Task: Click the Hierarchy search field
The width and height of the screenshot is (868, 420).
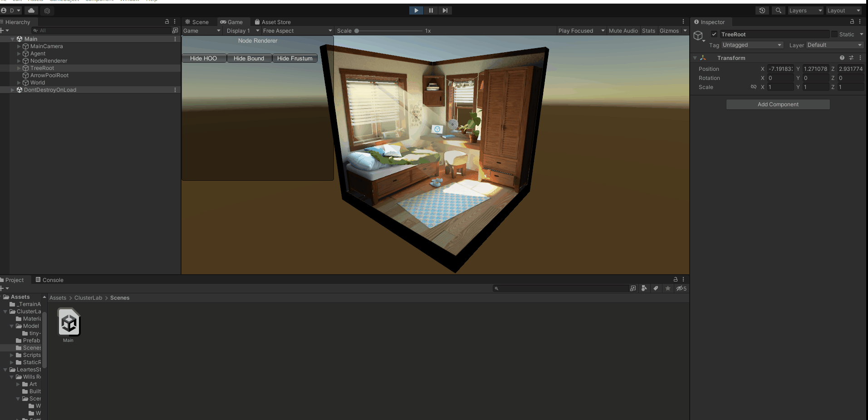Action: 102,30
